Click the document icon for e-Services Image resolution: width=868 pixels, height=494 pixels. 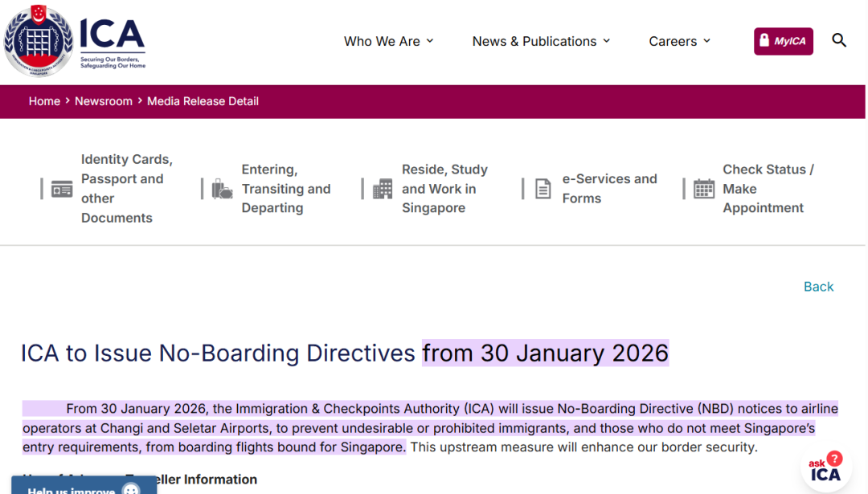click(x=543, y=190)
